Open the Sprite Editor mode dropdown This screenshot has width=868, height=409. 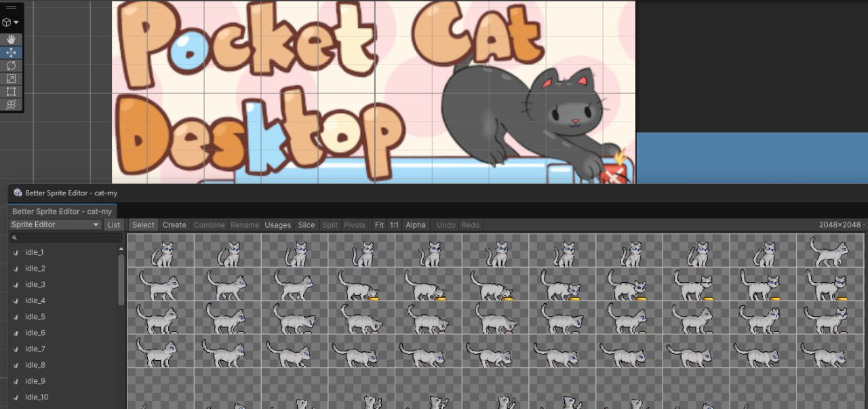[56, 225]
